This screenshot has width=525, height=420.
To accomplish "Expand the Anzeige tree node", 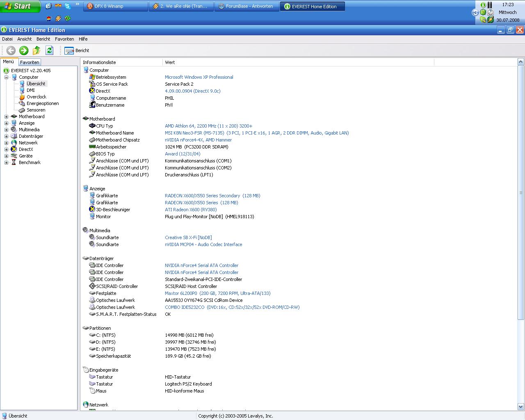I will [6, 123].
